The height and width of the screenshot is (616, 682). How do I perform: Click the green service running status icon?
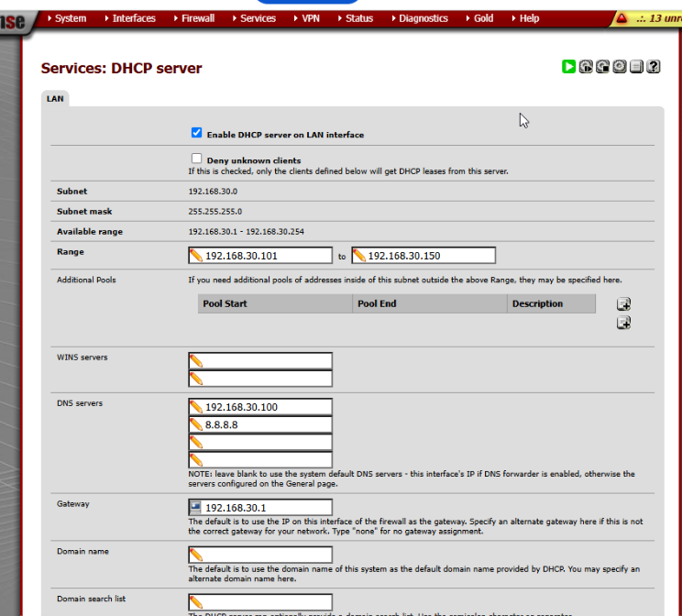[x=569, y=67]
